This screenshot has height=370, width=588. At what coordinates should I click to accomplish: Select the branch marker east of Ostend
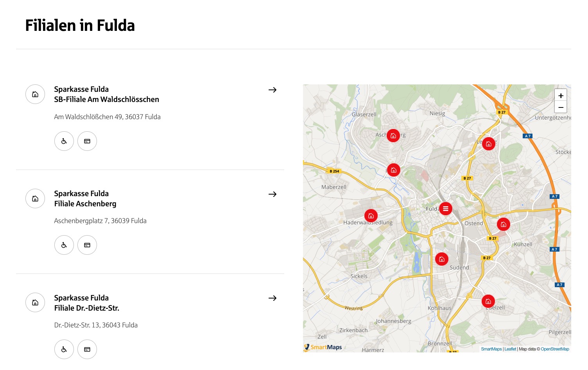[504, 224]
